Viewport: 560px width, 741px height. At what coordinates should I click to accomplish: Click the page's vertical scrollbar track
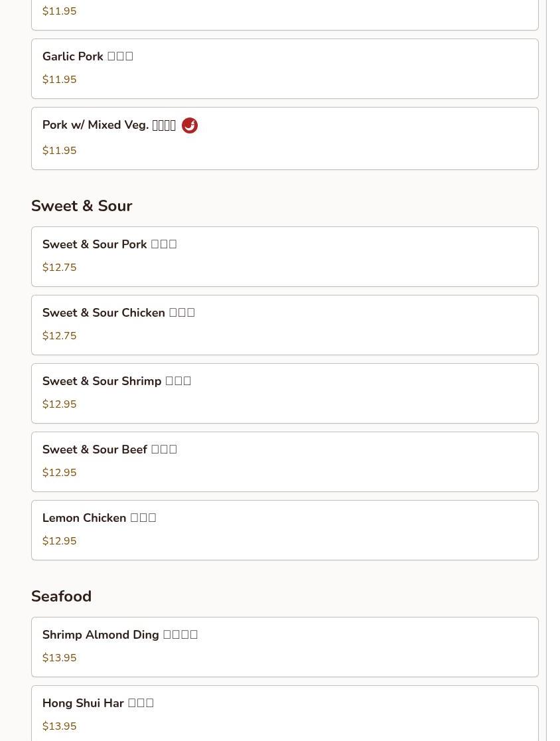553,370
